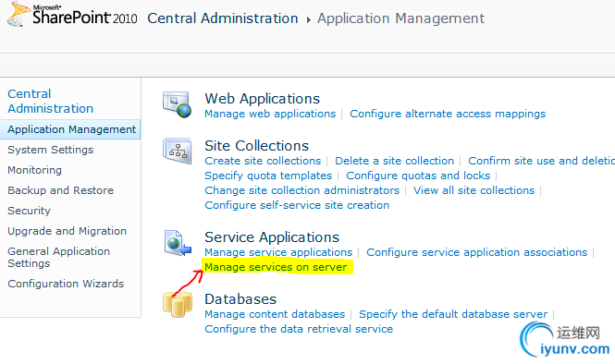Click highlighted Manage services on server
This screenshot has height=364, width=615.
pos(276,267)
